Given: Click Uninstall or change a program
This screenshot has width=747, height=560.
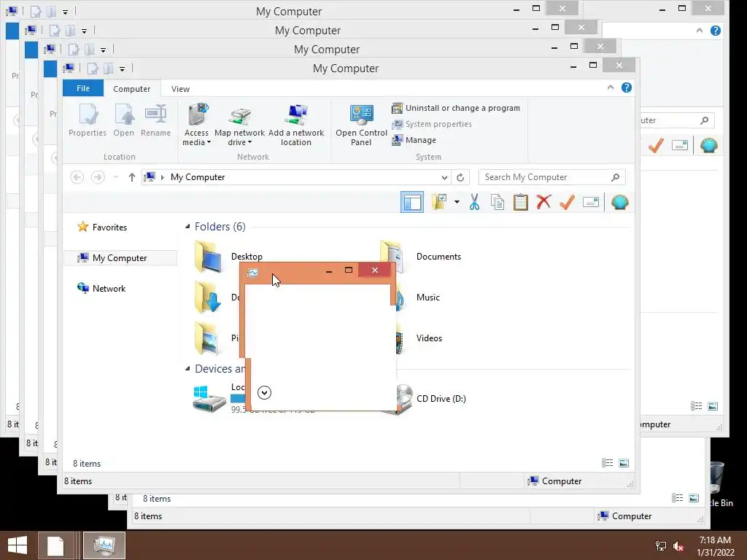Looking at the screenshot, I should [x=456, y=108].
